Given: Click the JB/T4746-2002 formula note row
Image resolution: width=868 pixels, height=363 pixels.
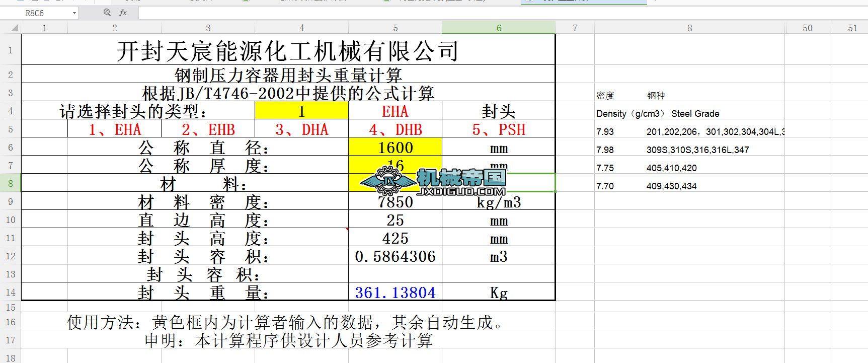Looking at the screenshot, I should pyautogui.click(x=288, y=93).
